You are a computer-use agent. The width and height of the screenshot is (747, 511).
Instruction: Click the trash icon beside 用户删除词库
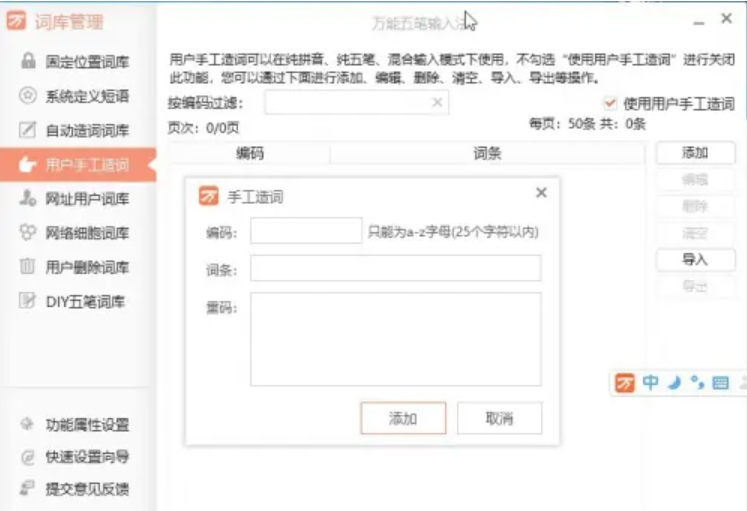(x=27, y=266)
